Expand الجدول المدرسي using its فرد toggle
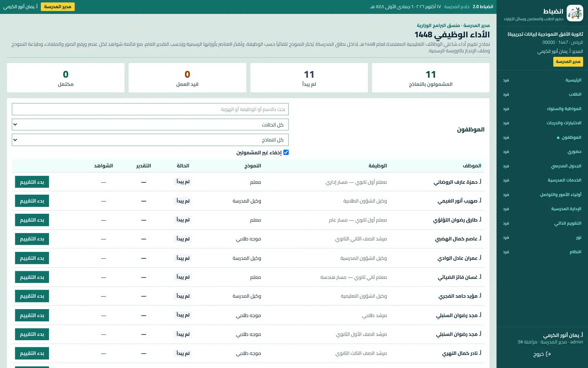The image size is (588, 368). coord(506,166)
